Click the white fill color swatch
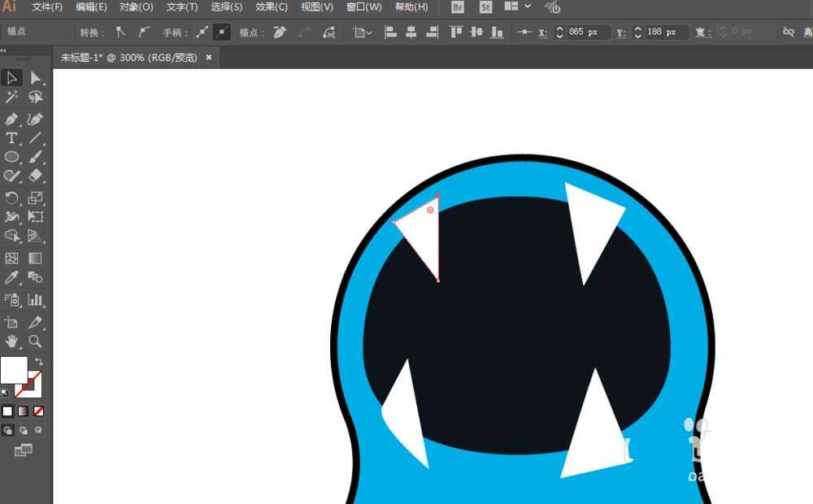The width and height of the screenshot is (813, 504). tap(14, 370)
